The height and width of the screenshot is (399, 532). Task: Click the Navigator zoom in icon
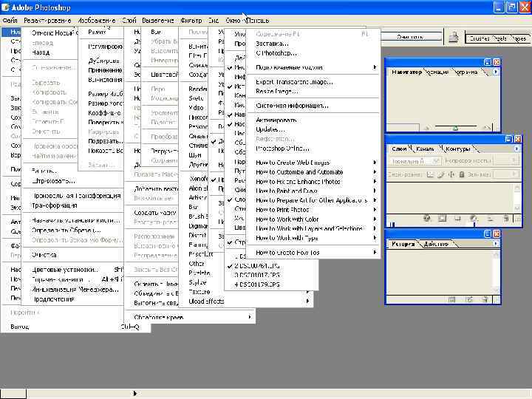[487, 128]
